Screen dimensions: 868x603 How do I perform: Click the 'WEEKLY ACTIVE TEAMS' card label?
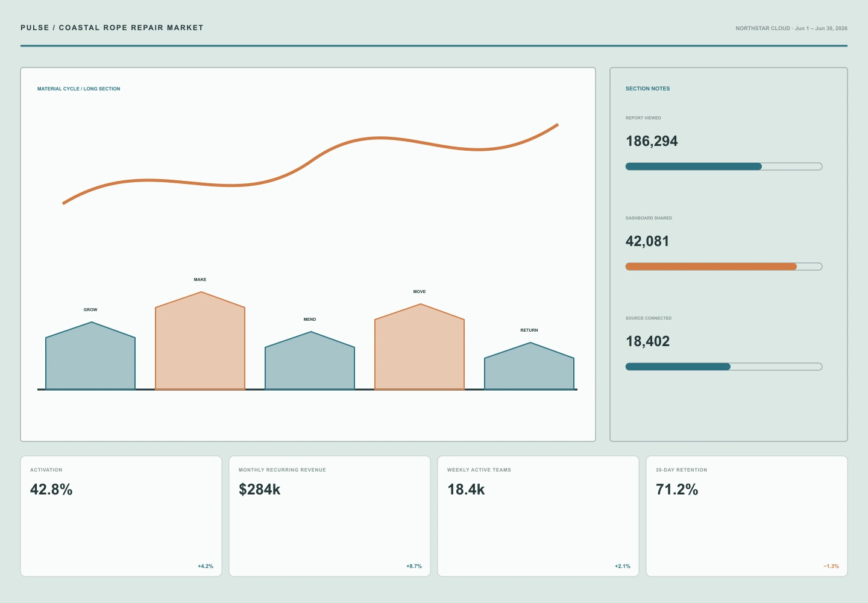[x=479, y=470]
